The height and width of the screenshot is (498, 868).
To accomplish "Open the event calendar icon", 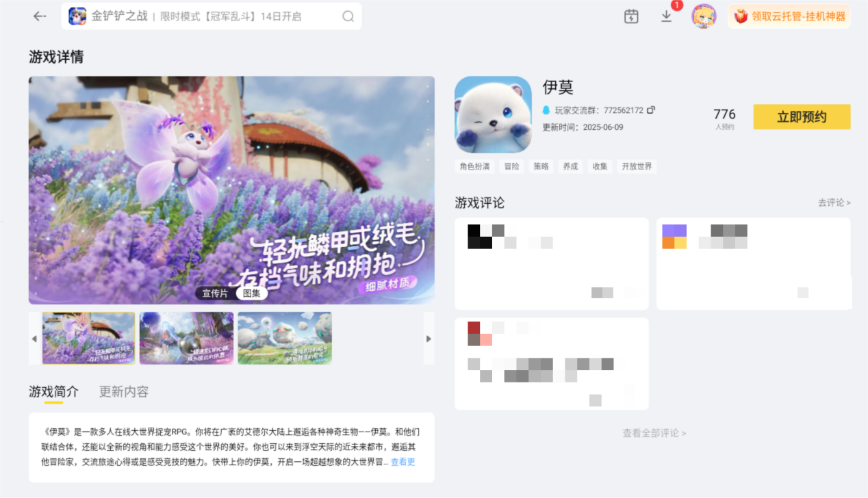I will pyautogui.click(x=630, y=15).
